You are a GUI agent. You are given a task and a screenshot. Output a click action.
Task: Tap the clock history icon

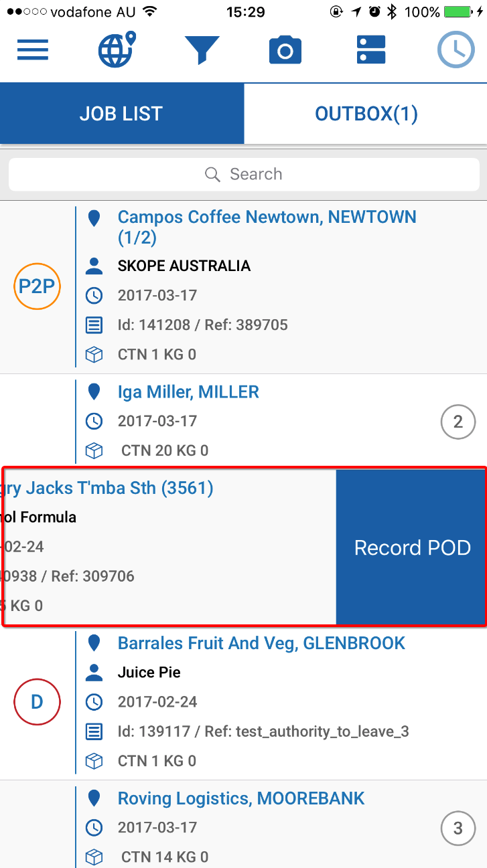tap(456, 50)
